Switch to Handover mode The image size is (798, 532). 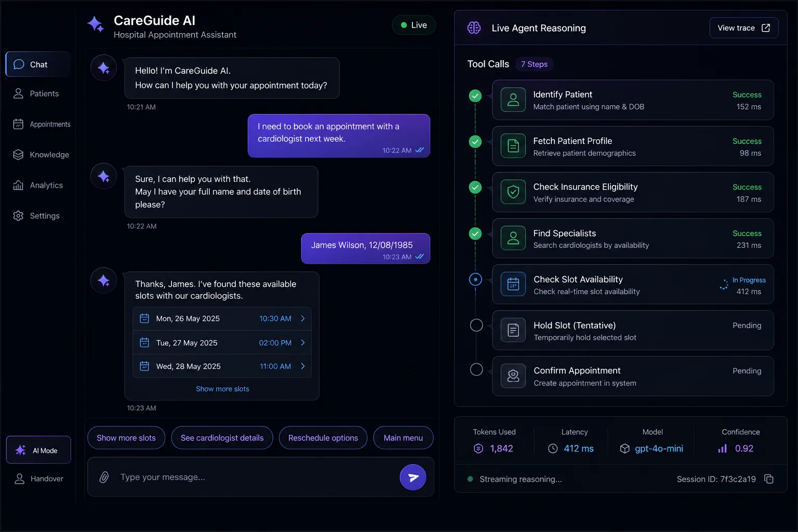[38, 478]
